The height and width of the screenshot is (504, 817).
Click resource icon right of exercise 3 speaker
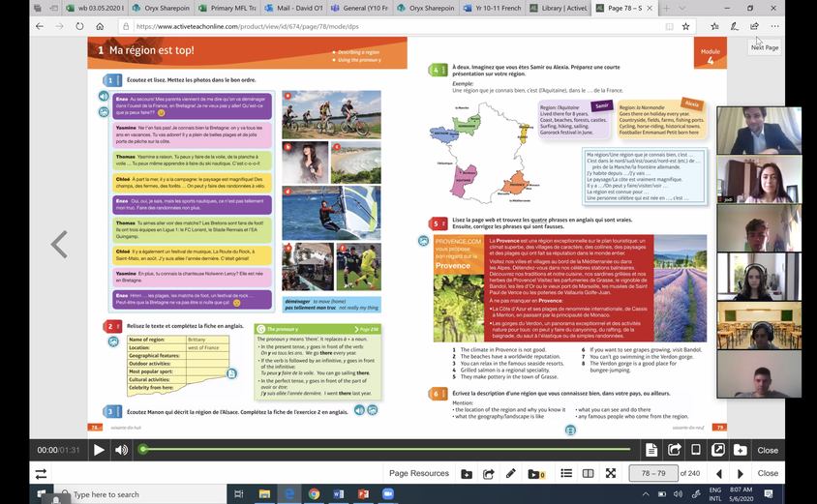tap(373, 410)
